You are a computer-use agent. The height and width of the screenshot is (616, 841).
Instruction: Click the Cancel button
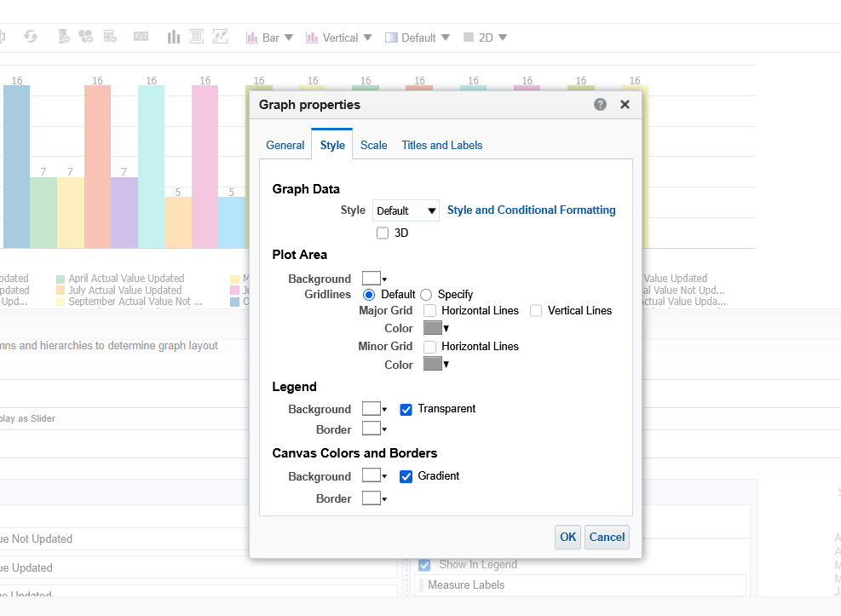pyautogui.click(x=607, y=538)
